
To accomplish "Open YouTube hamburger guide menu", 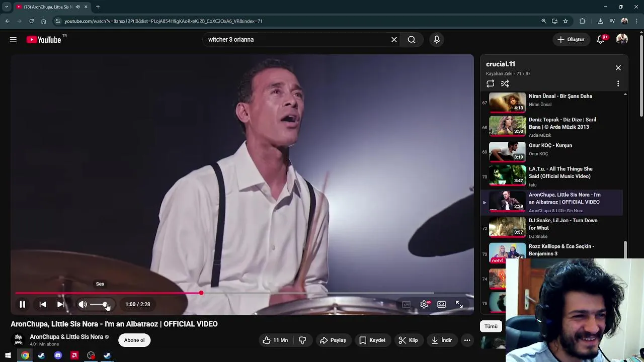I will pos(13,40).
